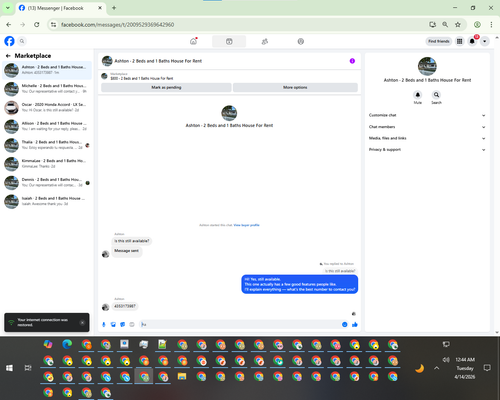
Task: Close the Messenger | Facebook tab
Action: tap(100, 8)
